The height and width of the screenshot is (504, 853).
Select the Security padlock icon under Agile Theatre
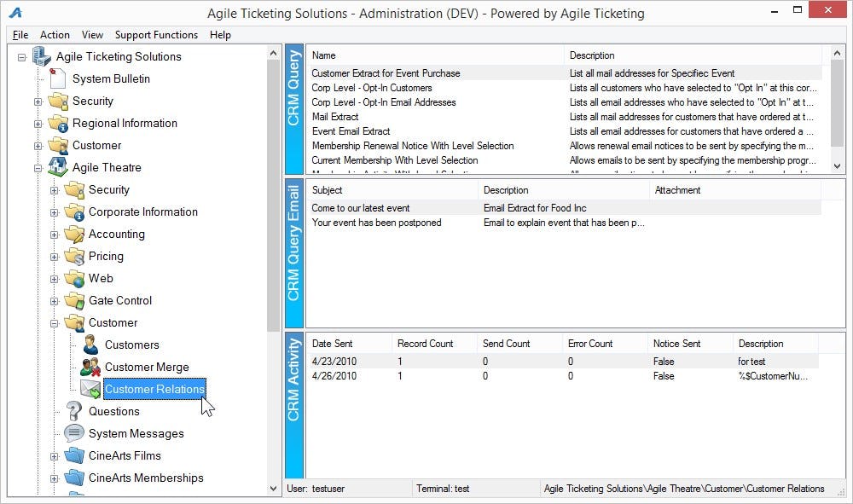(x=73, y=189)
